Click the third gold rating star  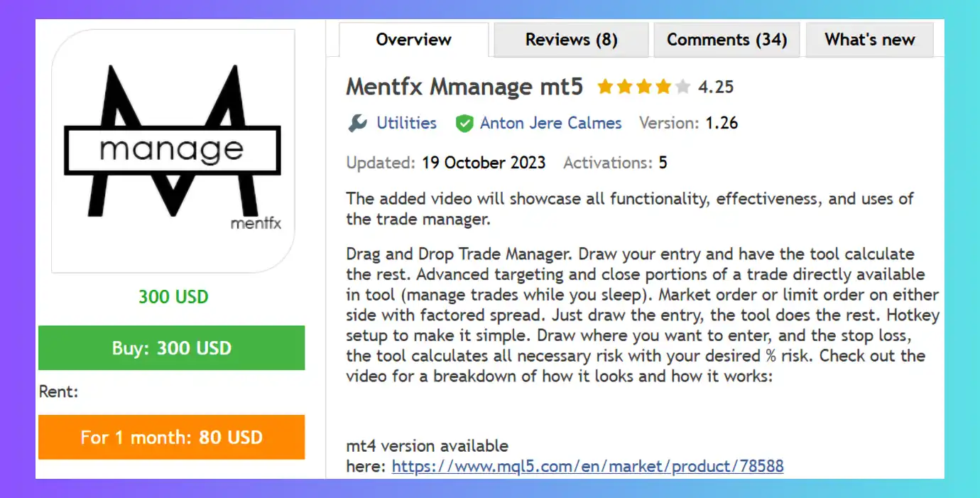644,87
